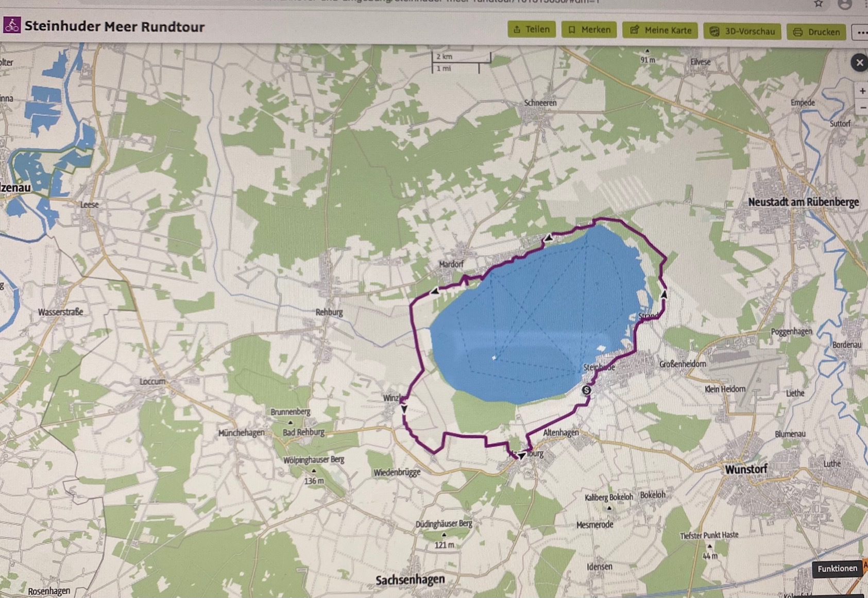
Task: Launch the 3D-Vorschau preview
Action: [742, 31]
